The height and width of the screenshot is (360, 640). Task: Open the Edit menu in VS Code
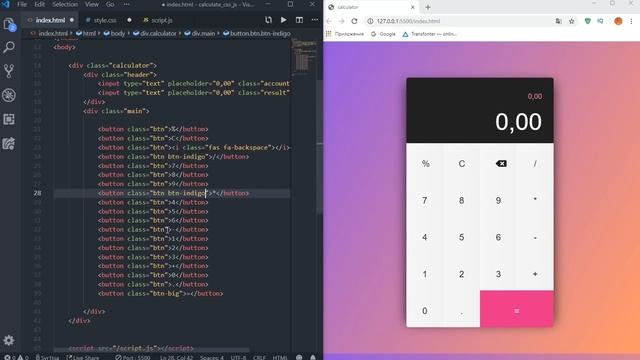[40, 4]
